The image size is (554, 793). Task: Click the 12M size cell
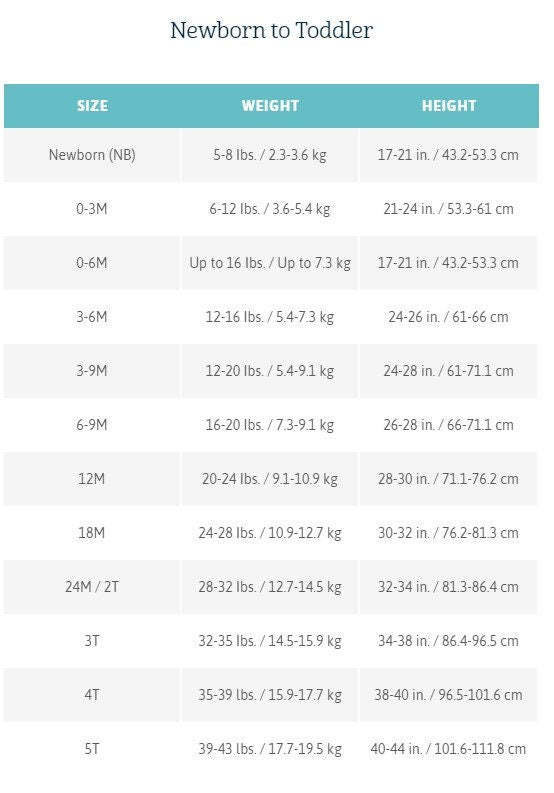[x=92, y=478]
